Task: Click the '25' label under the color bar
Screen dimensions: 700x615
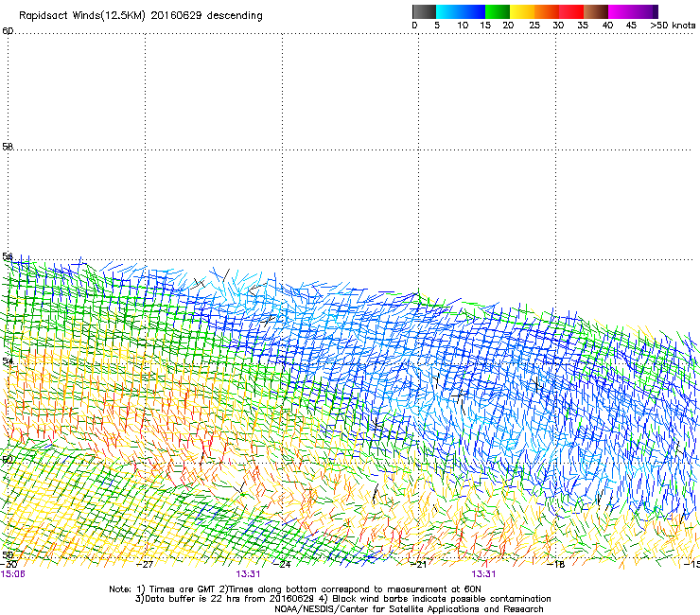Action: pyautogui.click(x=534, y=26)
